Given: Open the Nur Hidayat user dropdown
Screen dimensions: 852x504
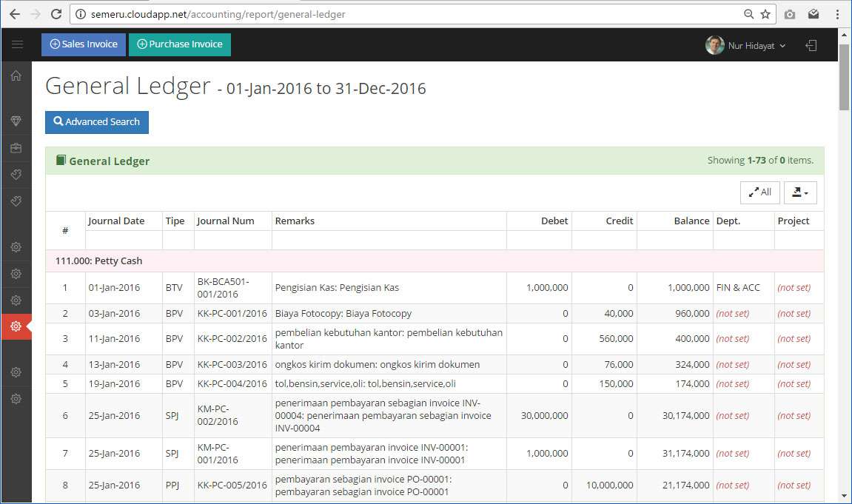Looking at the screenshot, I should [746, 45].
